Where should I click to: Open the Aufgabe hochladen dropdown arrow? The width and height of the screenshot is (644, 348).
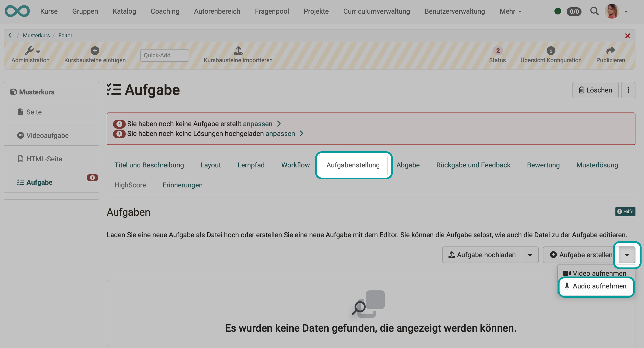[x=530, y=255]
